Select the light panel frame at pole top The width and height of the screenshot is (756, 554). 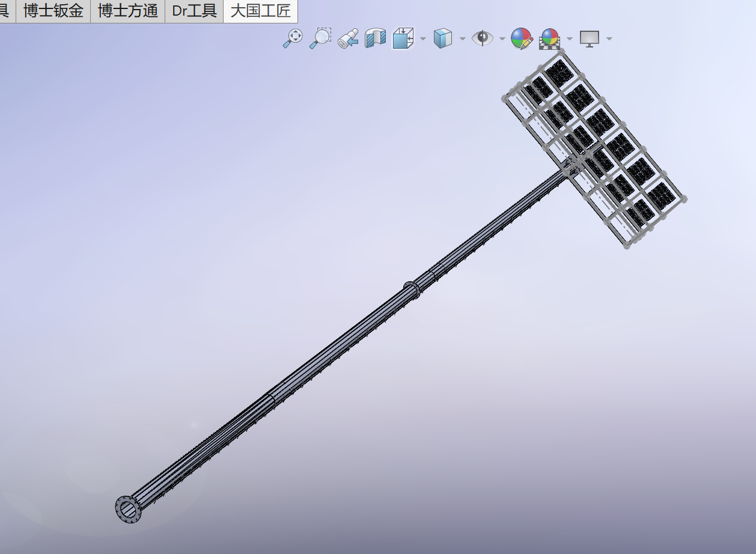point(594,149)
